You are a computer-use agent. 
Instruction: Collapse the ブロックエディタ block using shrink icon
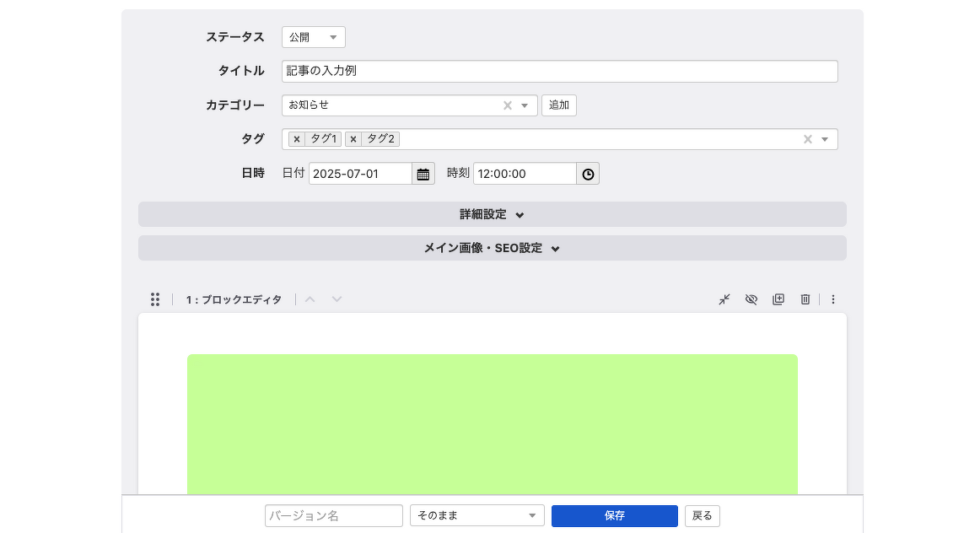click(x=724, y=299)
